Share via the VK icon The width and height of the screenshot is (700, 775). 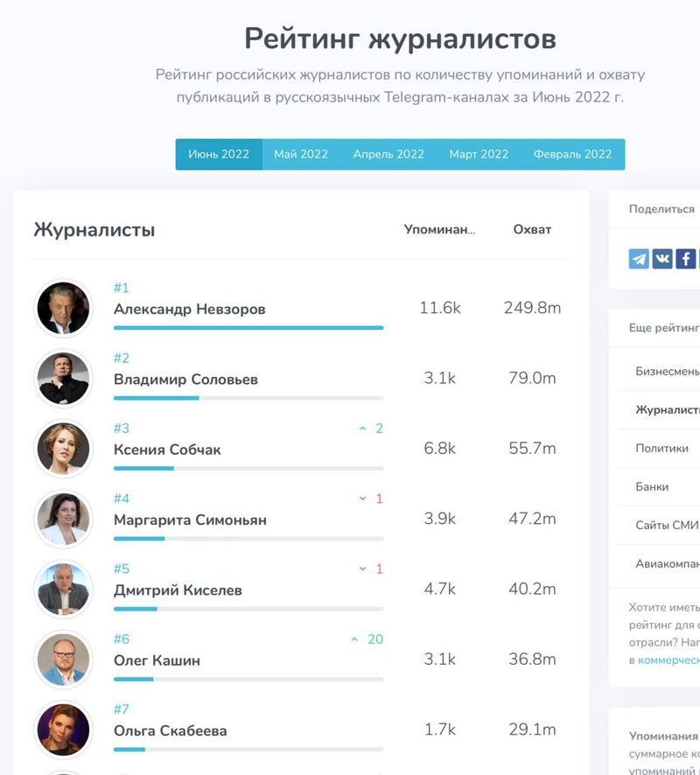tap(662, 259)
